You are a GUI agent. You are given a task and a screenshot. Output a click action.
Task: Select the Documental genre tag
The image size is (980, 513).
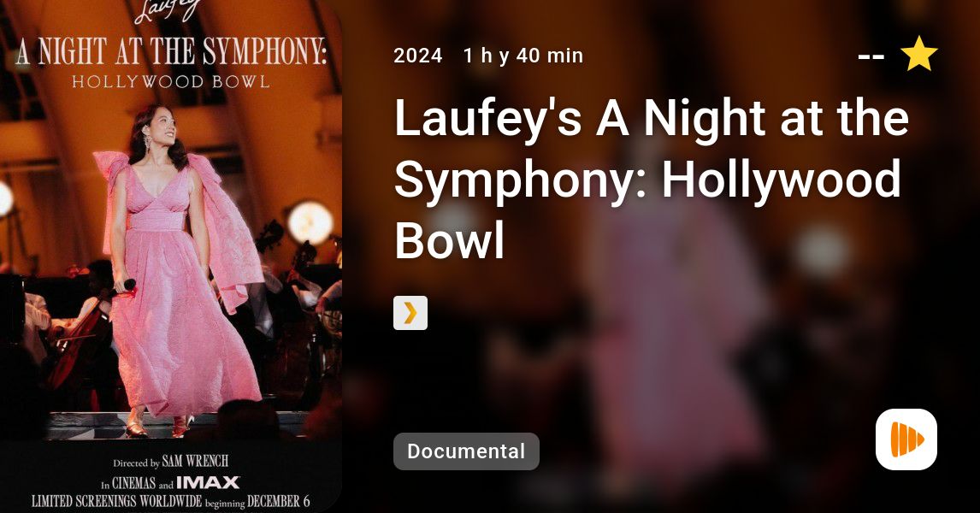tap(466, 451)
